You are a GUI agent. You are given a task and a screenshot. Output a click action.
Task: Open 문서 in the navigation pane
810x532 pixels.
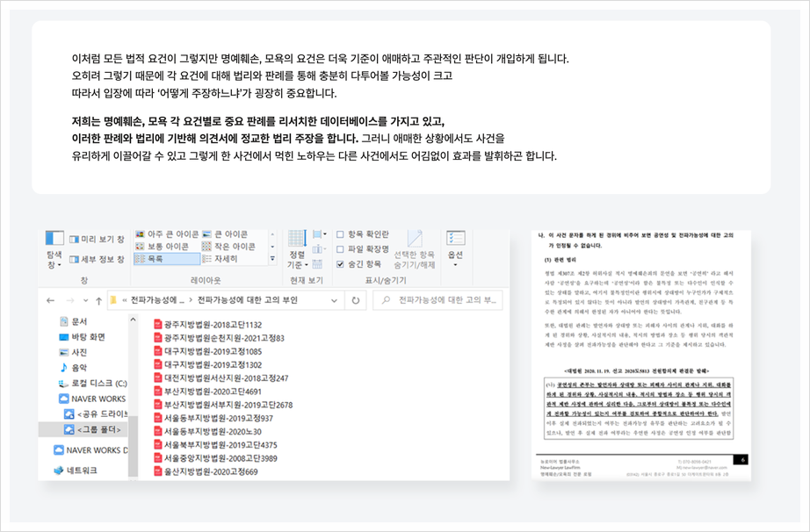tap(73, 321)
